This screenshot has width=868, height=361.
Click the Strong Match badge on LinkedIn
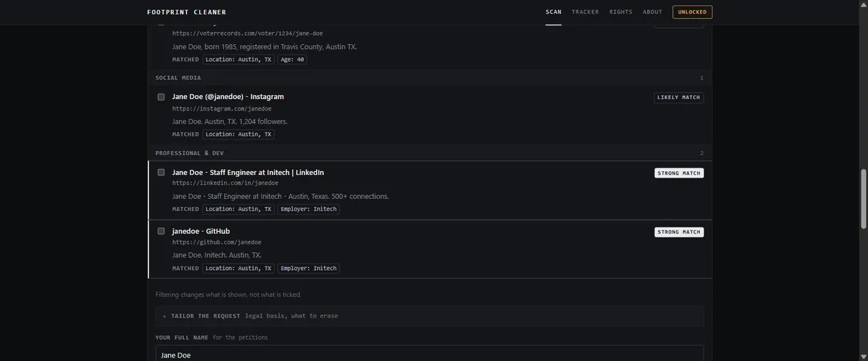click(x=679, y=173)
